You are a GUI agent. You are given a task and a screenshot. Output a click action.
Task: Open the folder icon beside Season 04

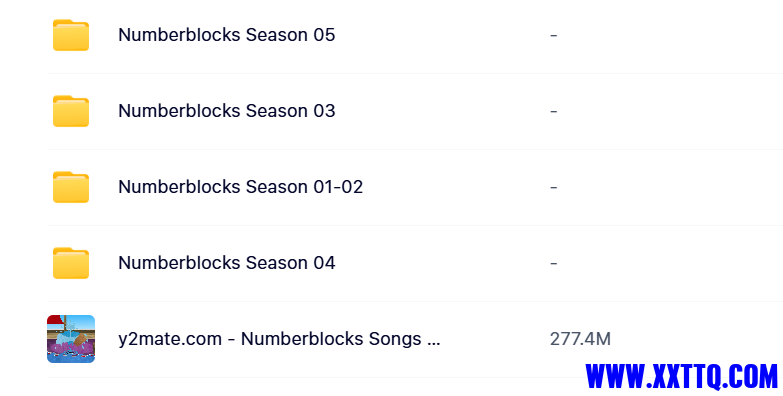click(71, 263)
